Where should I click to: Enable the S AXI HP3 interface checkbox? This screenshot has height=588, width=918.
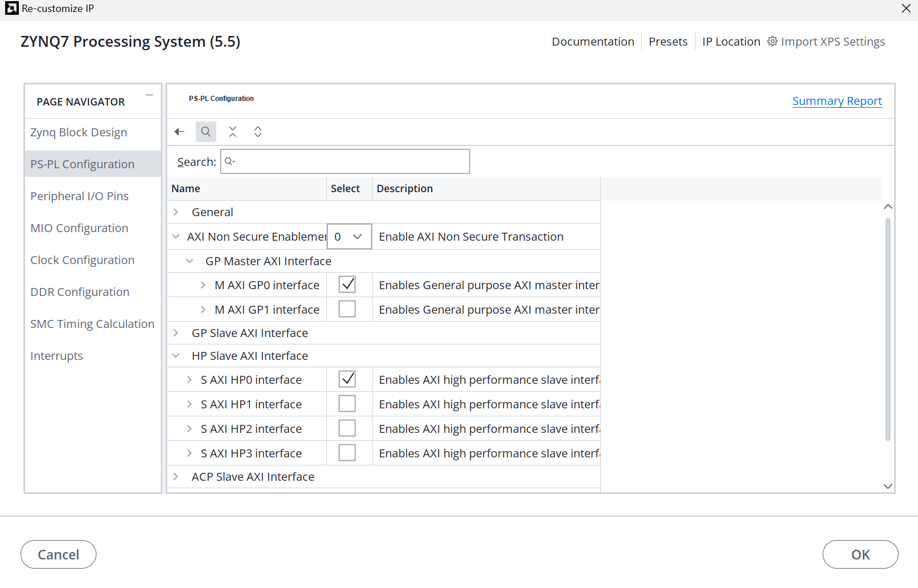347,452
